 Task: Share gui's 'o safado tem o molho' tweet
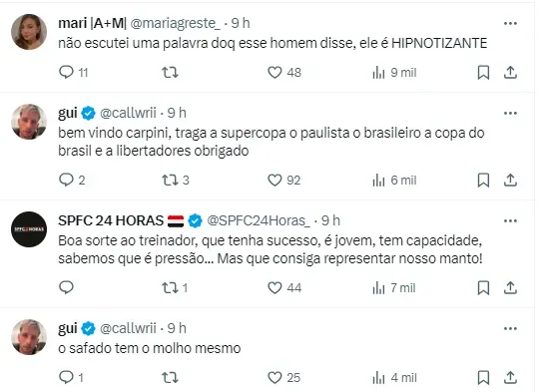pos(510,377)
